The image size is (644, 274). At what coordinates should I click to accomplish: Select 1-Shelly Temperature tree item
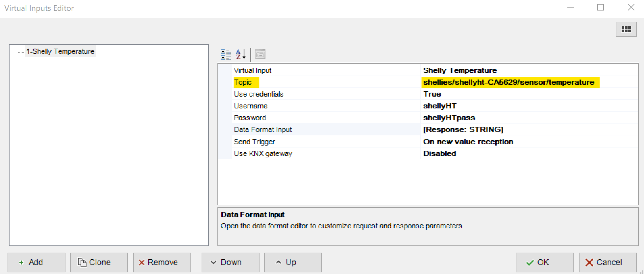pos(60,52)
